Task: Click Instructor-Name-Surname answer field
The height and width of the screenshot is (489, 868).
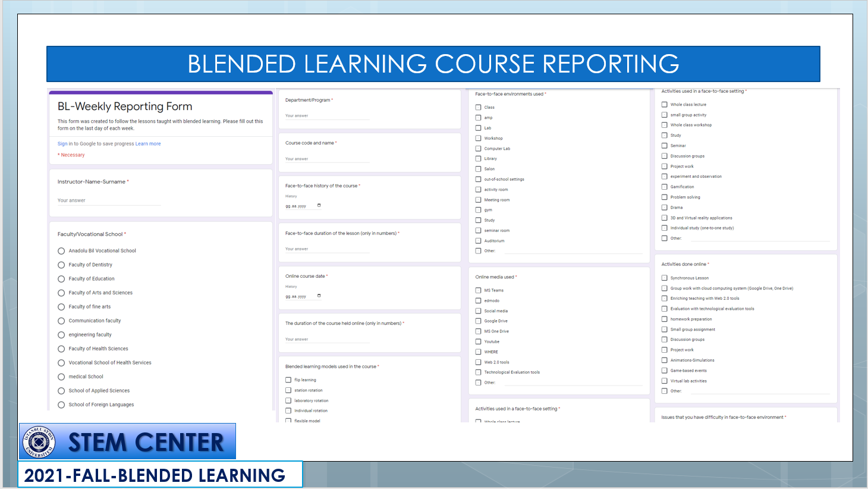Action: click(109, 200)
